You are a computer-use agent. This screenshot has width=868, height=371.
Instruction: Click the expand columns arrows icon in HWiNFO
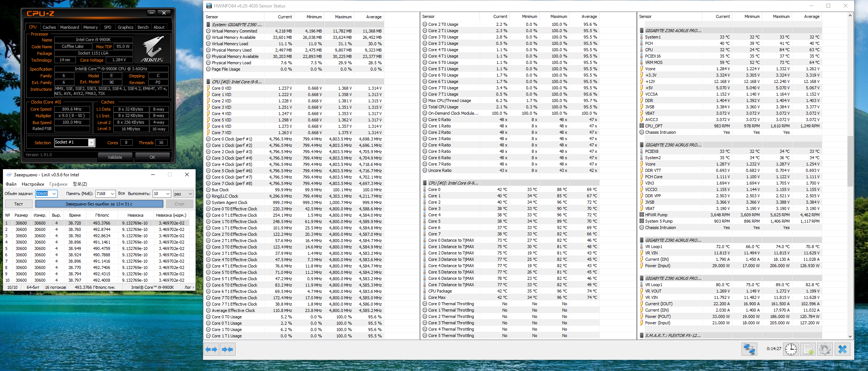click(x=211, y=349)
